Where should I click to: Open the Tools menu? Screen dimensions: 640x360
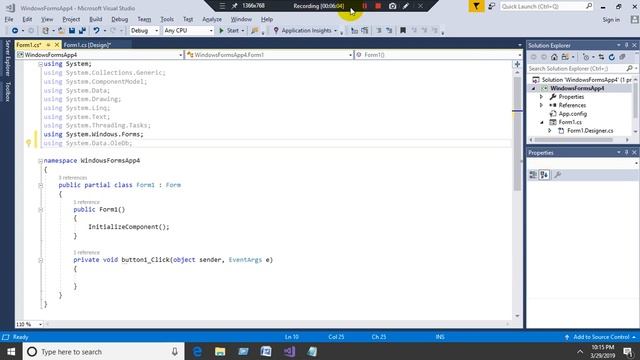[167, 19]
